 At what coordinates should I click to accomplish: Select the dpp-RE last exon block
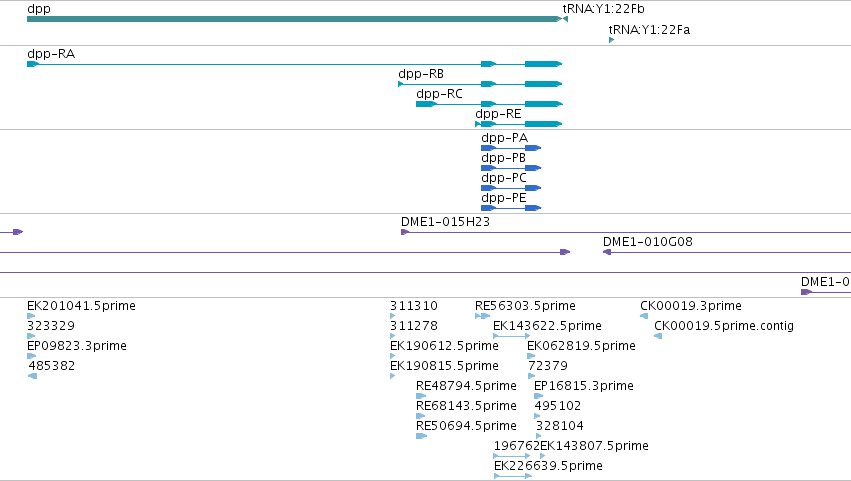(543, 124)
